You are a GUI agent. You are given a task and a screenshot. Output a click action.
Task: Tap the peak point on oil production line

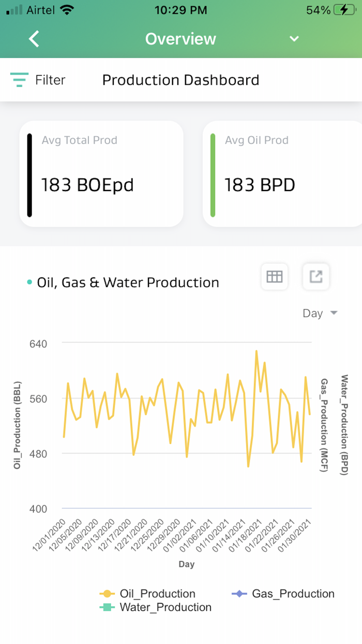(x=256, y=351)
